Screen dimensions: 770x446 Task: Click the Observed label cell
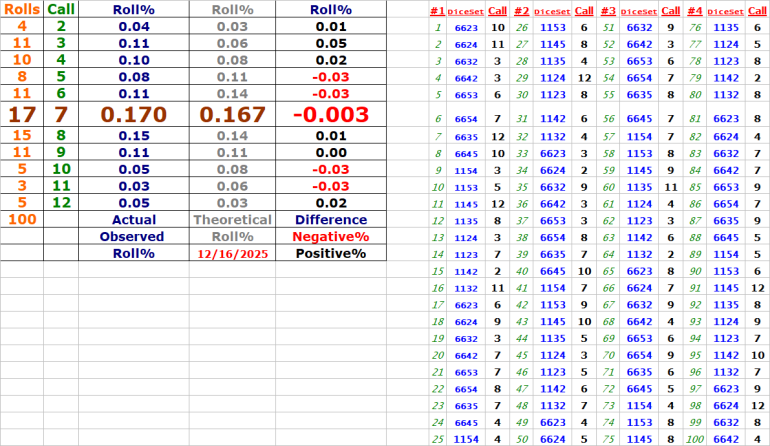tap(133, 237)
